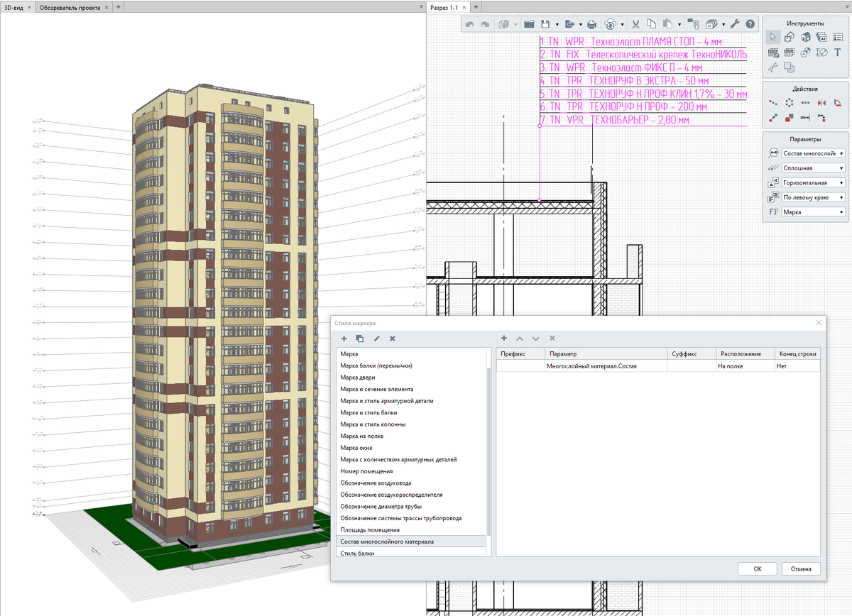Select the Text tool in Инструменты panel
852x616 pixels.
838,53
